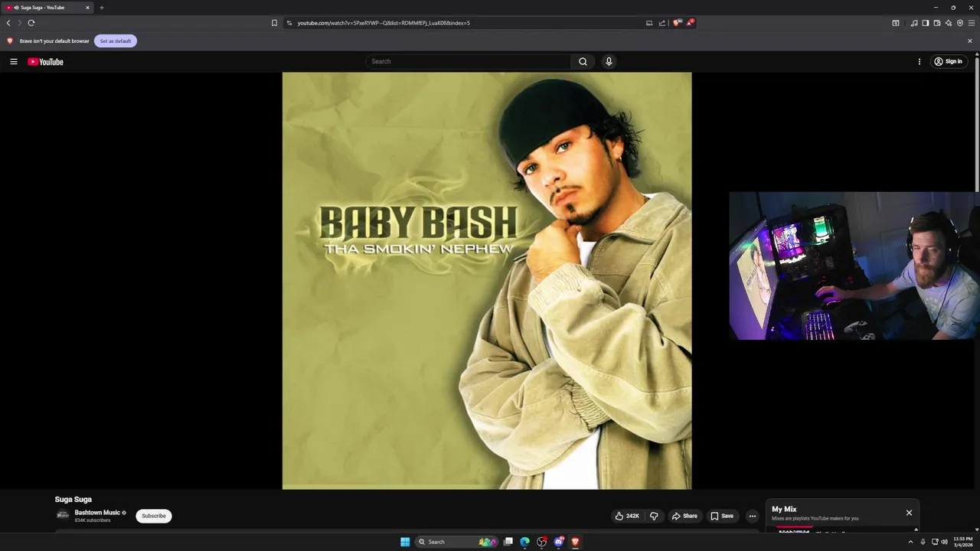The width and height of the screenshot is (980, 551).
Task: Focus the YouTube search field
Action: 468,61
